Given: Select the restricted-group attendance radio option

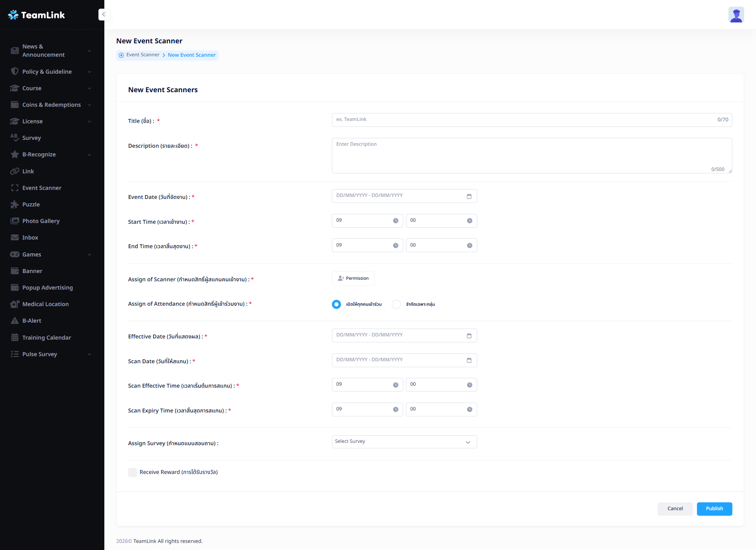Looking at the screenshot, I should tap(396, 304).
